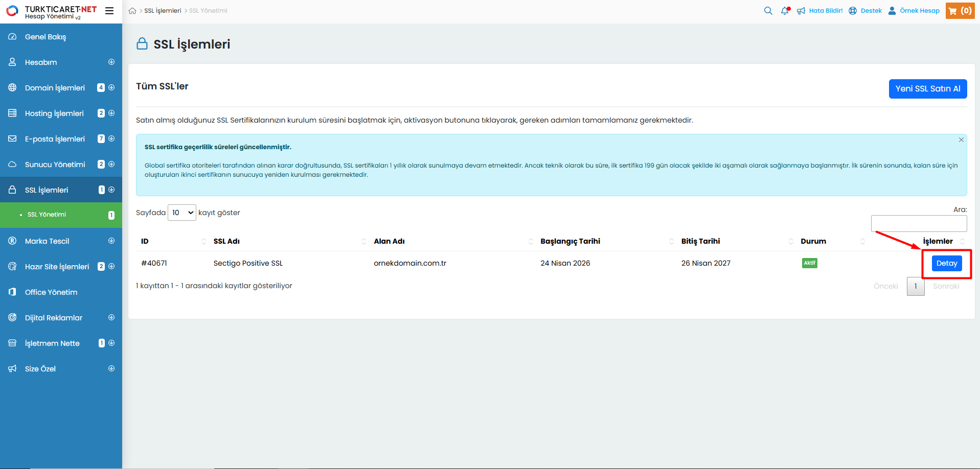
Task: Expand the Sunucu Yönetimi submenu arrow
Action: pos(111,164)
